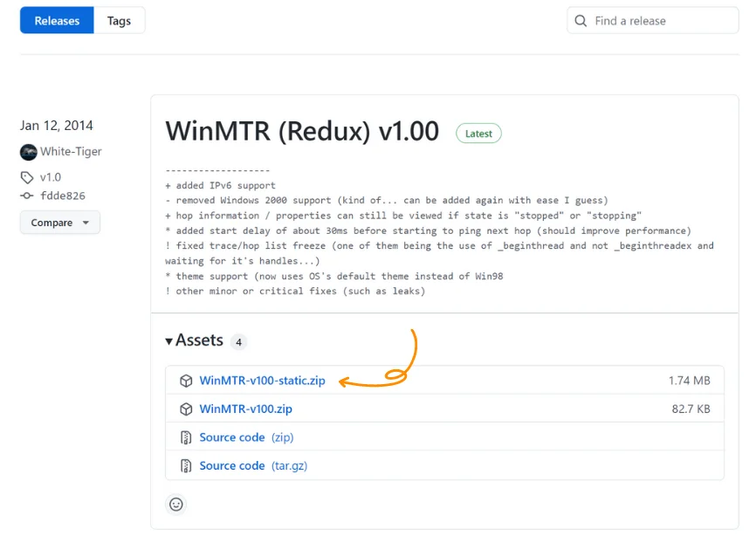Click the package icon beside WinMTR-v100-static.zip
Screen dimensions: 756x543
pos(186,381)
